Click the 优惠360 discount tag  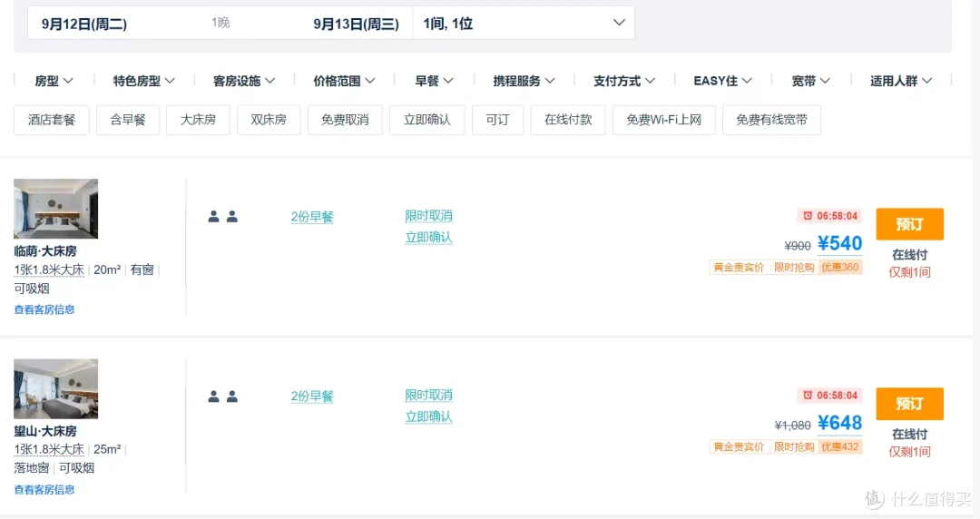tap(840, 268)
